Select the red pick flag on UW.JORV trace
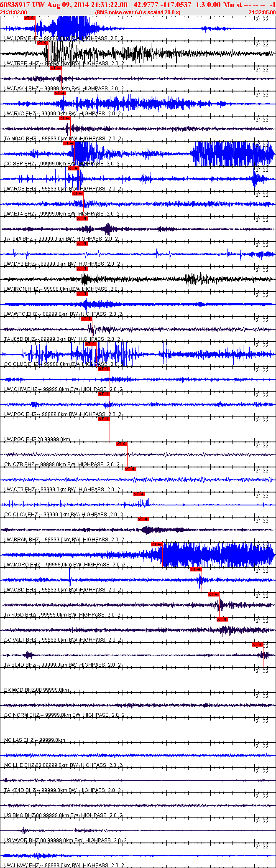 click(x=29, y=18)
